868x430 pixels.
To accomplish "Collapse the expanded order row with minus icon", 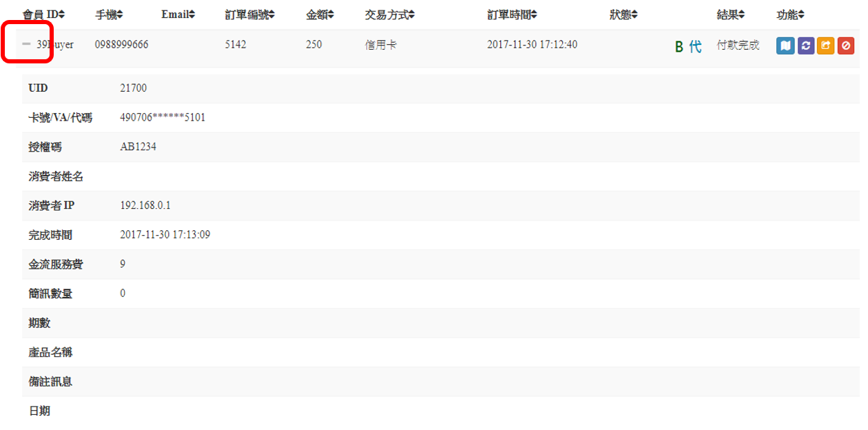I will (x=27, y=44).
